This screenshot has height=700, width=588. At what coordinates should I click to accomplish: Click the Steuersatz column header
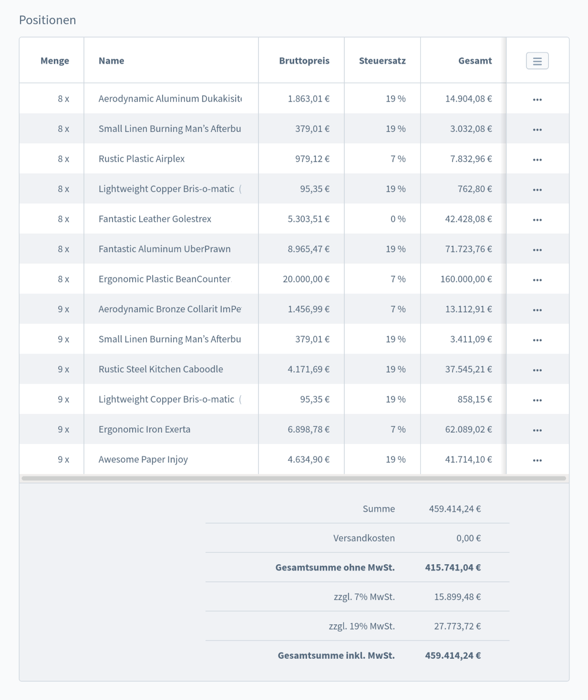tap(382, 61)
